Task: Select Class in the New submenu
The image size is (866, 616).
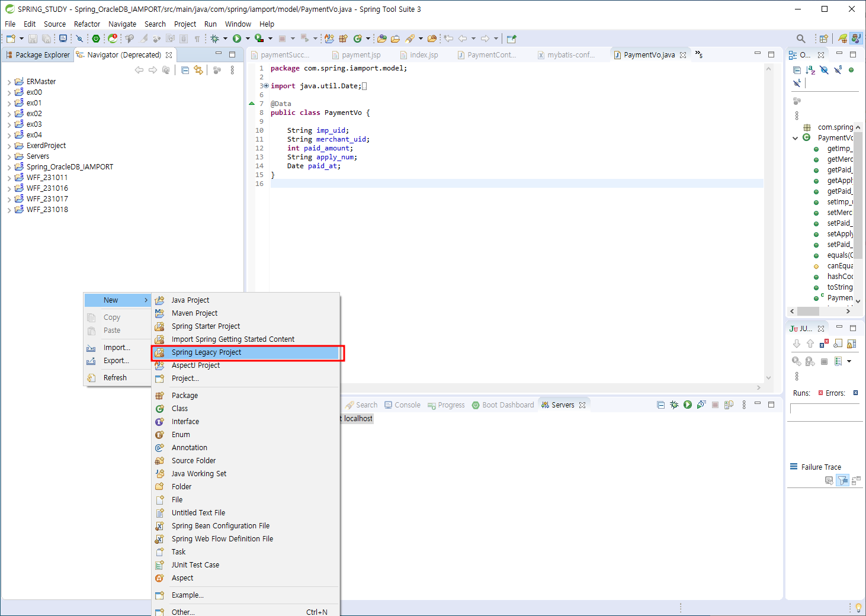Action: click(x=246, y=409)
